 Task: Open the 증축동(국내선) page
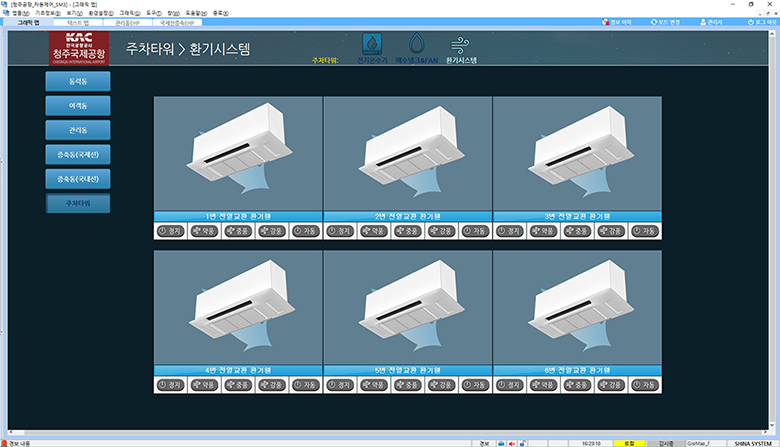[x=78, y=179]
